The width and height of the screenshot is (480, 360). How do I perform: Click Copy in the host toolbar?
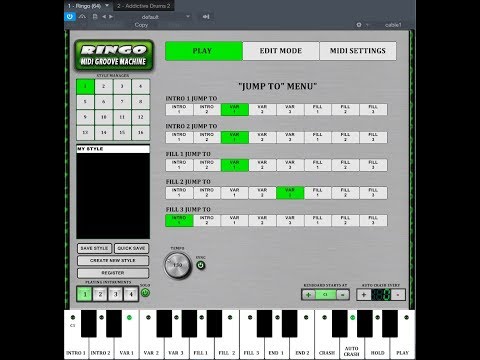[141, 25]
